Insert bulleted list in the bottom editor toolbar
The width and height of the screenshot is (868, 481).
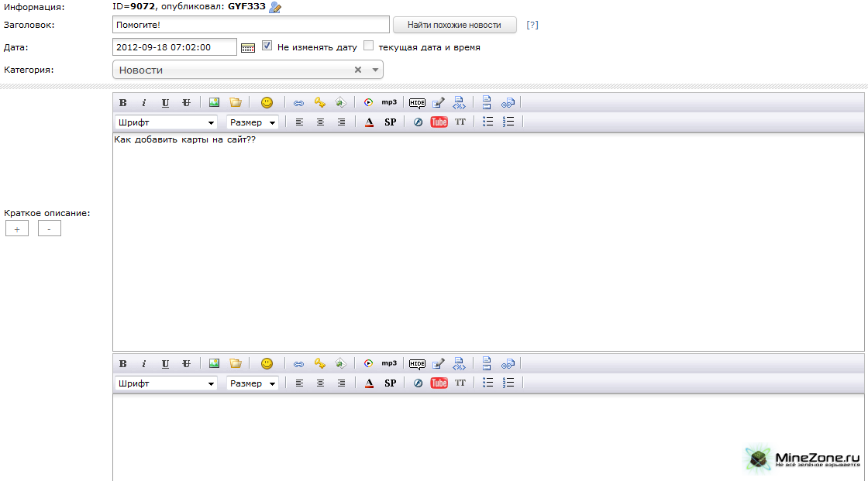(x=488, y=383)
